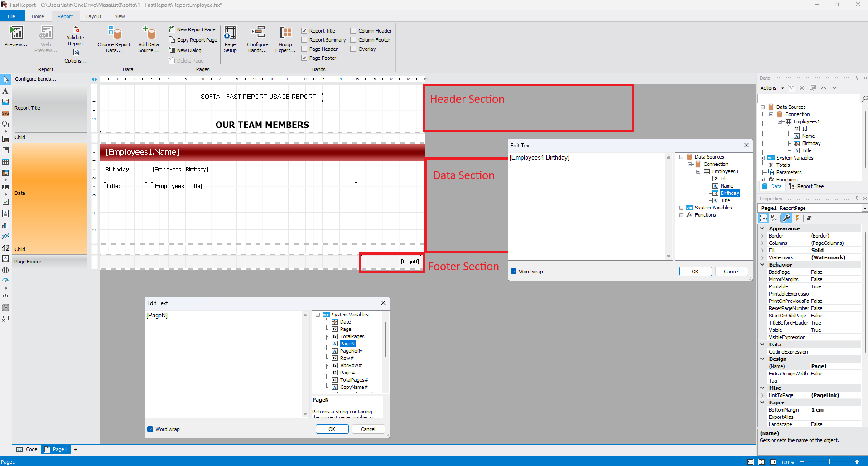Enable the Column Header checkbox

pyautogui.click(x=353, y=31)
